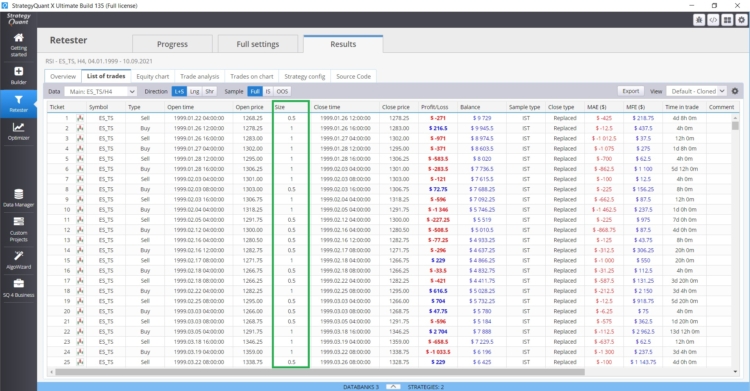
Task: Open the Source Code sub-tab
Action: (353, 77)
